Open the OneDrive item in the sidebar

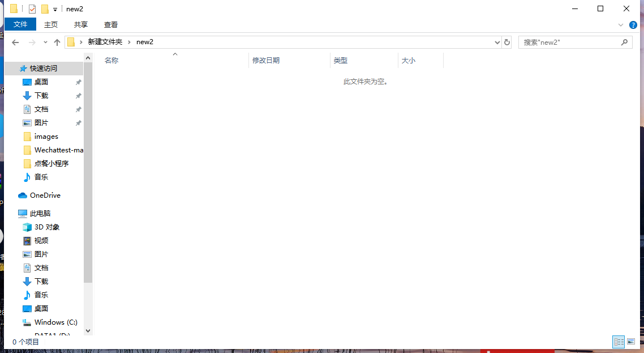[x=44, y=195]
